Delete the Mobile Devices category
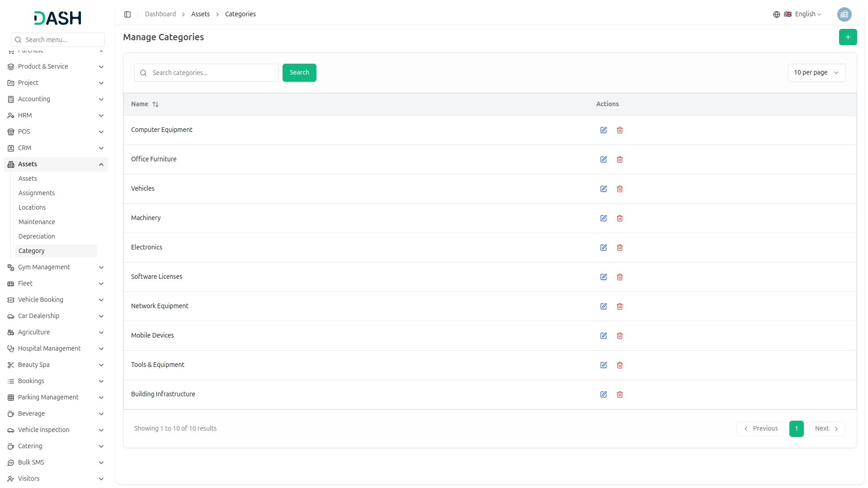868x488 pixels. click(620, 336)
